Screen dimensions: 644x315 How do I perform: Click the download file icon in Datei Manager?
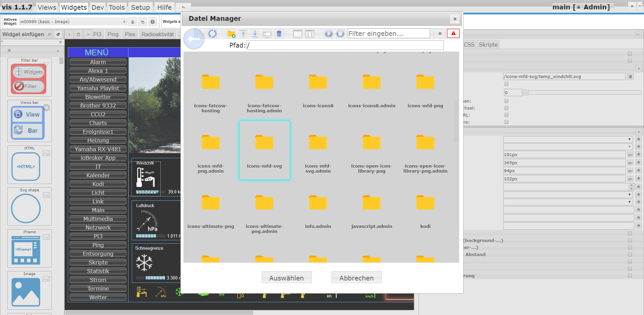point(255,34)
